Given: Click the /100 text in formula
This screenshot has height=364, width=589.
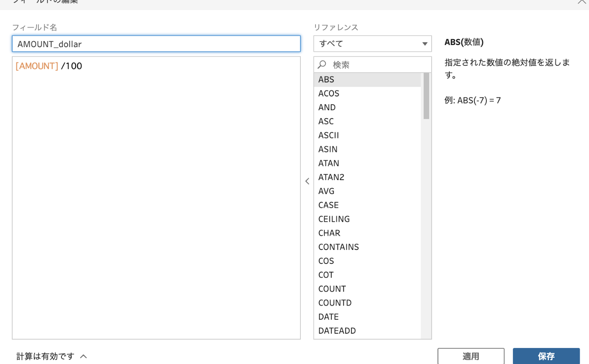Looking at the screenshot, I should (72, 66).
